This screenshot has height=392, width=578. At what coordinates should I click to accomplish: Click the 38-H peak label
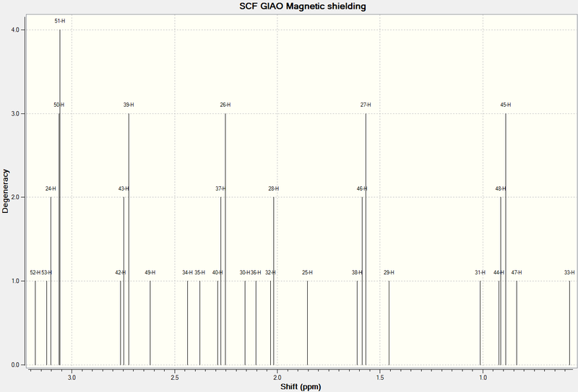(x=357, y=273)
